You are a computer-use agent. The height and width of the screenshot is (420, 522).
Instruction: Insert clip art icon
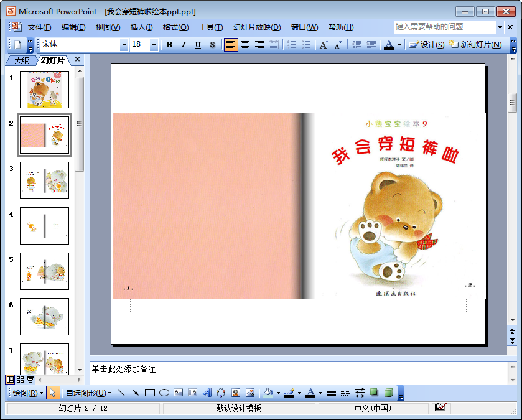tap(235, 393)
